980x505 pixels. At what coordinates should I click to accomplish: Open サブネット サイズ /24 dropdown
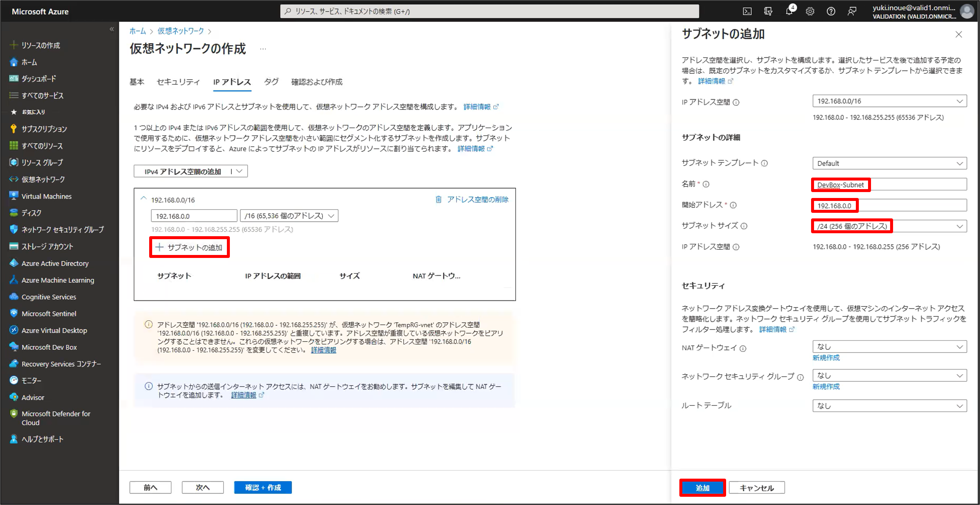click(889, 226)
